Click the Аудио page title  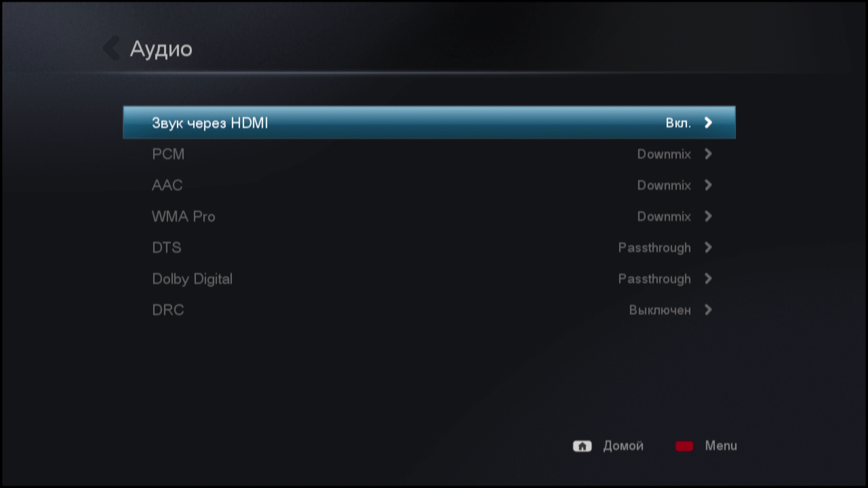(161, 49)
